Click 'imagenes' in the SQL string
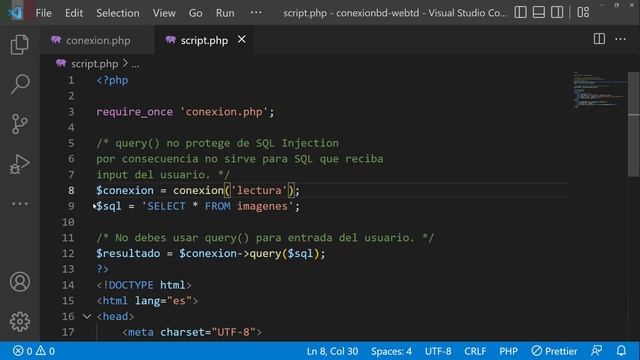This screenshot has height=360, width=640. click(x=262, y=206)
